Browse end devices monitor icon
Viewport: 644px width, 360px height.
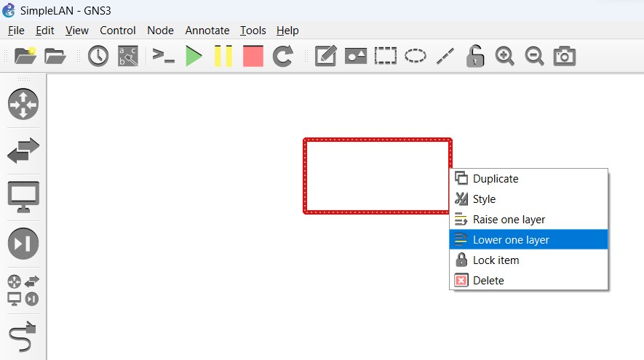(23, 197)
